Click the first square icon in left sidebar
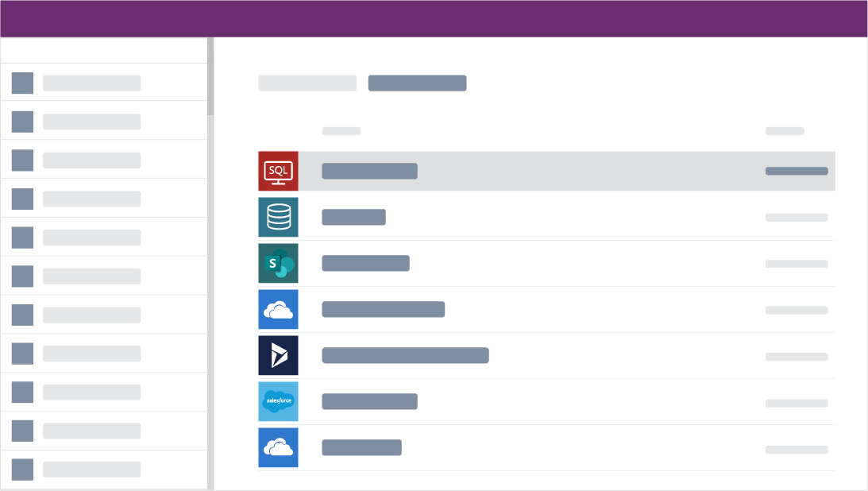 pyautogui.click(x=23, y=83)
